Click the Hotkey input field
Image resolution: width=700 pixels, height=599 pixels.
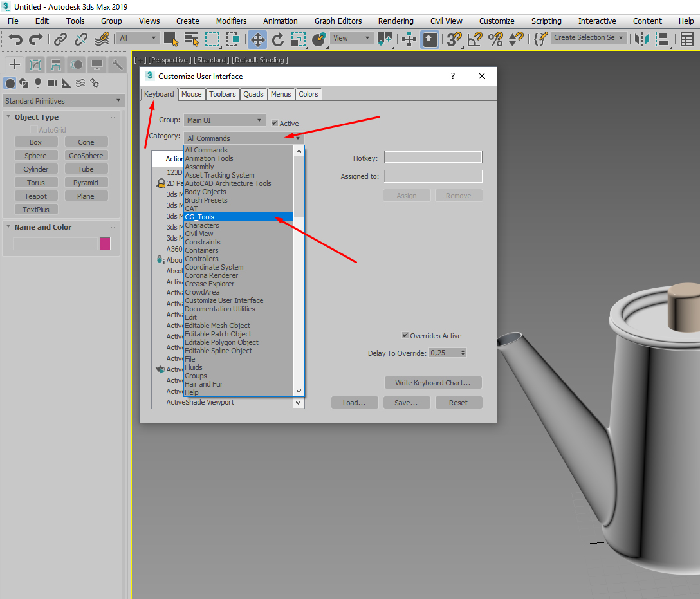pos(433,157)
